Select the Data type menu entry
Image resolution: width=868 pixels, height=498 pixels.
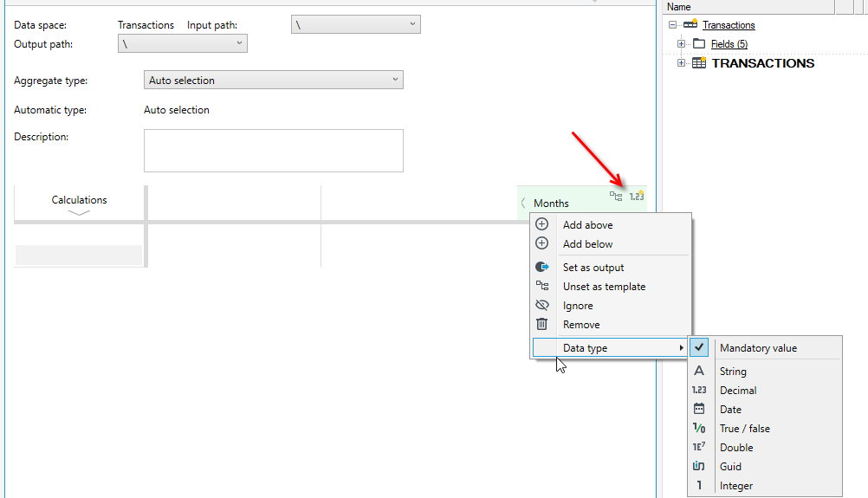[x=611, y=347]
